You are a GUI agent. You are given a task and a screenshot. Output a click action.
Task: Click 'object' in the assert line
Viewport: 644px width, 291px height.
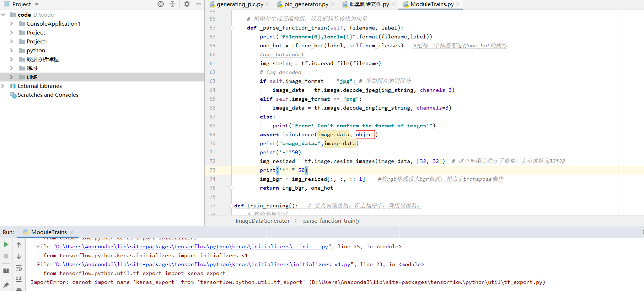[365, 134]
